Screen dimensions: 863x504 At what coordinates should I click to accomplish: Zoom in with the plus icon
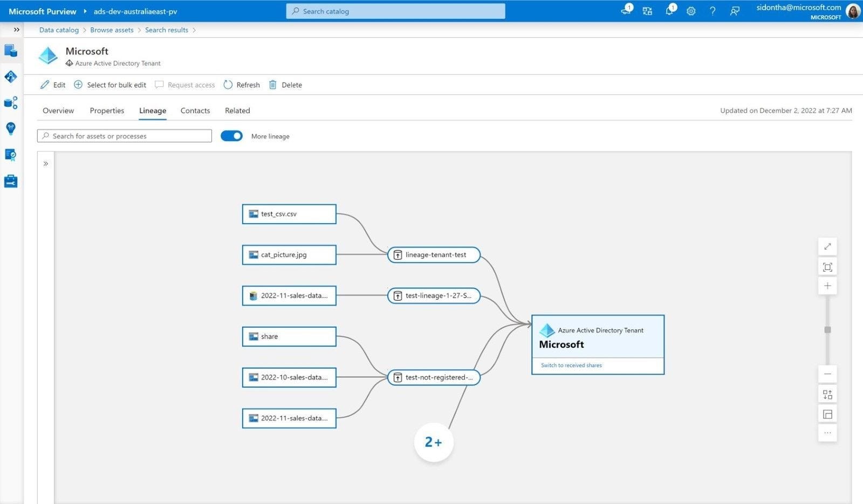click(x=827, y=286)
